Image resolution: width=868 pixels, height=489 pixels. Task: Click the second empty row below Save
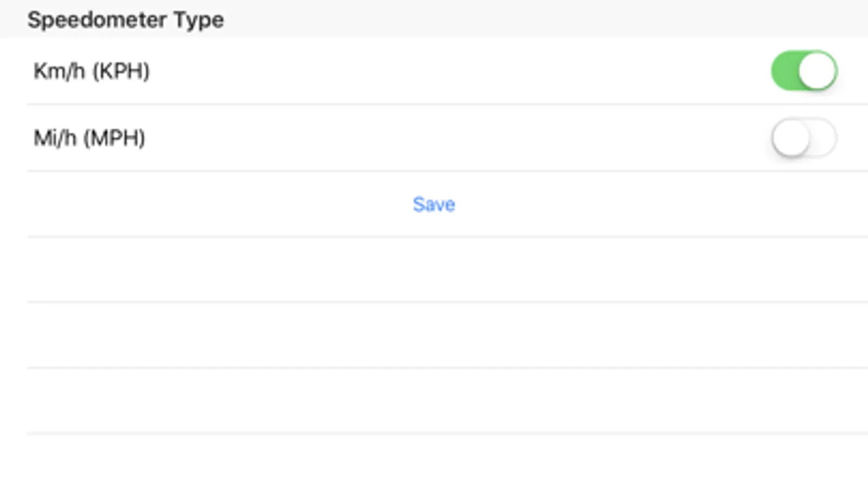coord(434,335)
